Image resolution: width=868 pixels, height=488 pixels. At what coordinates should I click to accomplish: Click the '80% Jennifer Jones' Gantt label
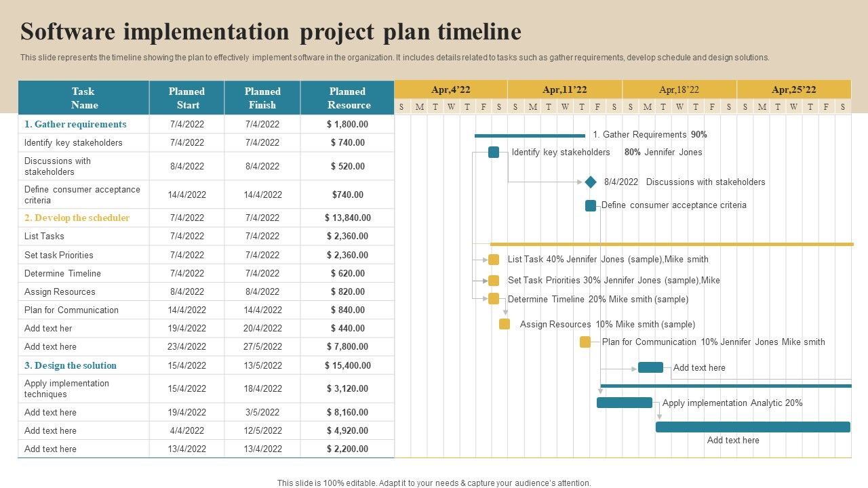[x=663, y=152]
